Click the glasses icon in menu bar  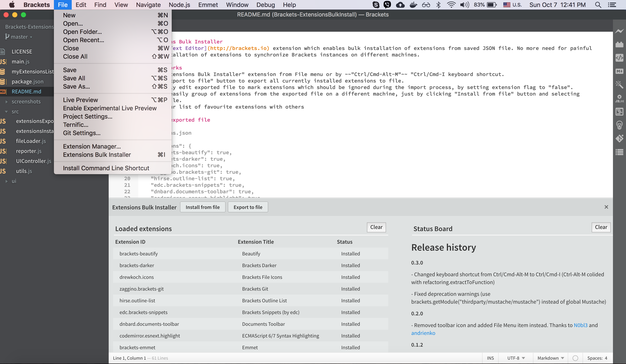tap(426, 5)
